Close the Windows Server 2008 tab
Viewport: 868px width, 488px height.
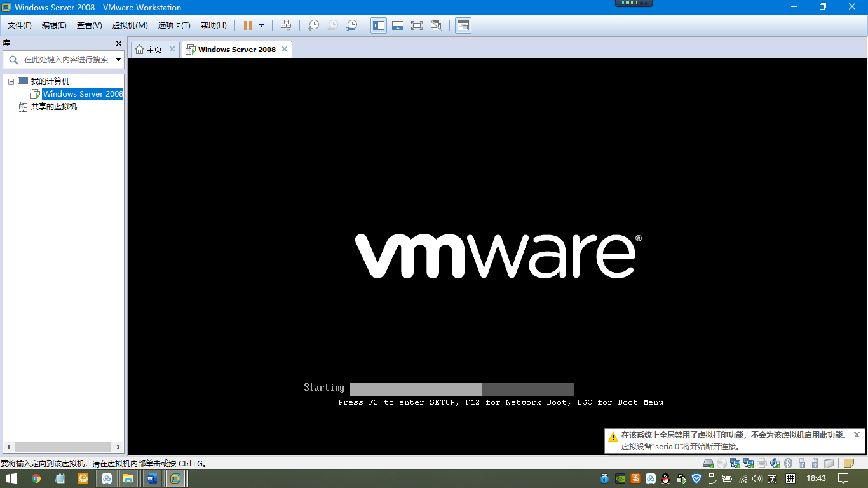tap(285, 49)
